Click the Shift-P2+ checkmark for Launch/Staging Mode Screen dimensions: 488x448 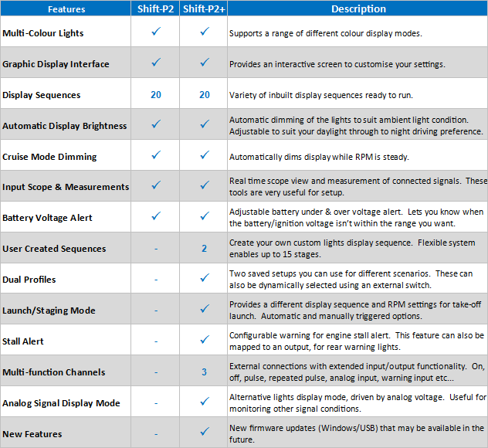click(x=205, y=310)
